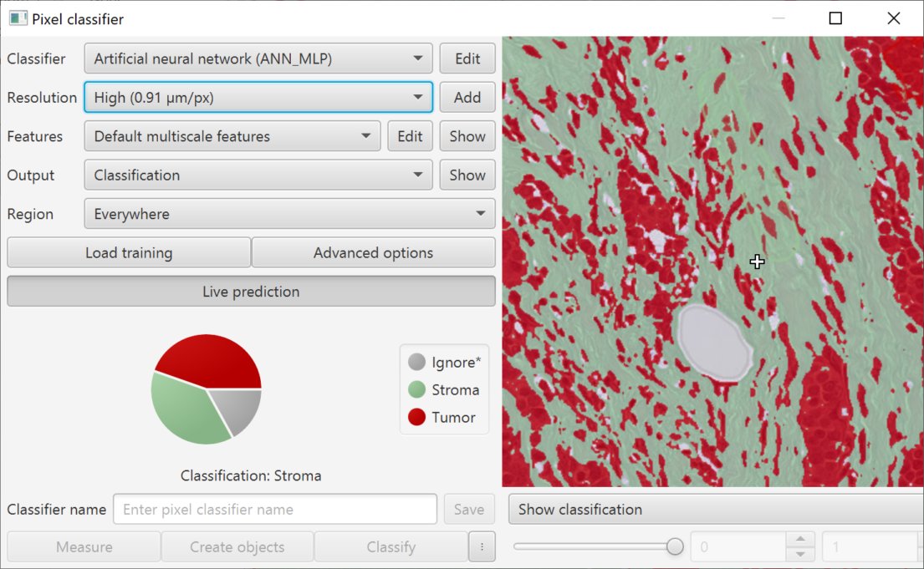
Task: Click the Classifier name input field
Action: pos(275,510)
